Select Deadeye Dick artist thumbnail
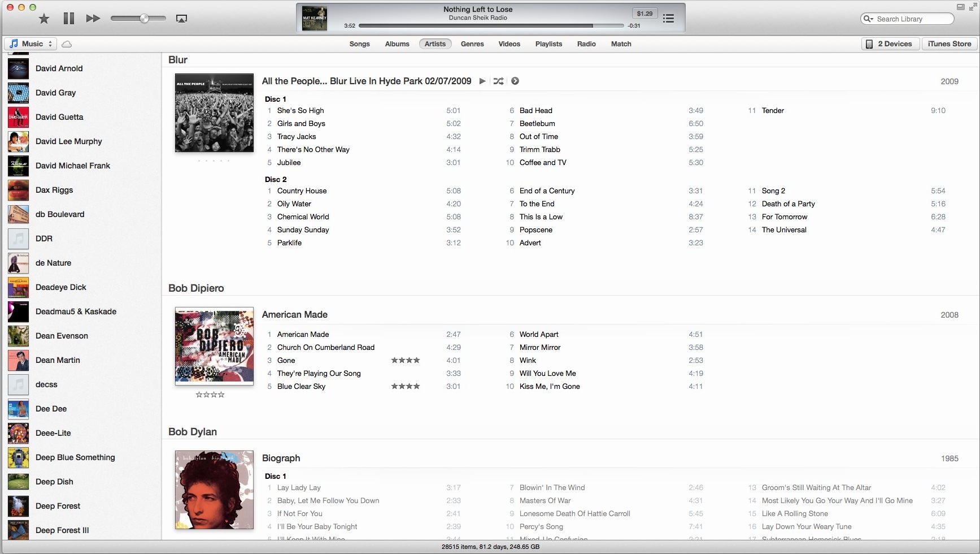Screen dimensions: 980x554 [x=18, y=287]
